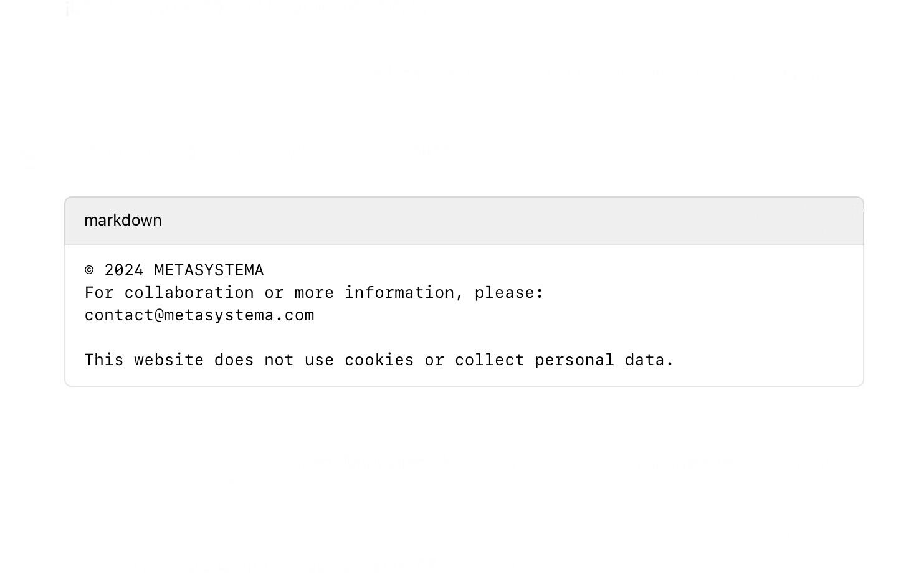This screenshot has width=924, height=587.
Task: Click the contact@metasystema.com email address
Action: [199, 315]
